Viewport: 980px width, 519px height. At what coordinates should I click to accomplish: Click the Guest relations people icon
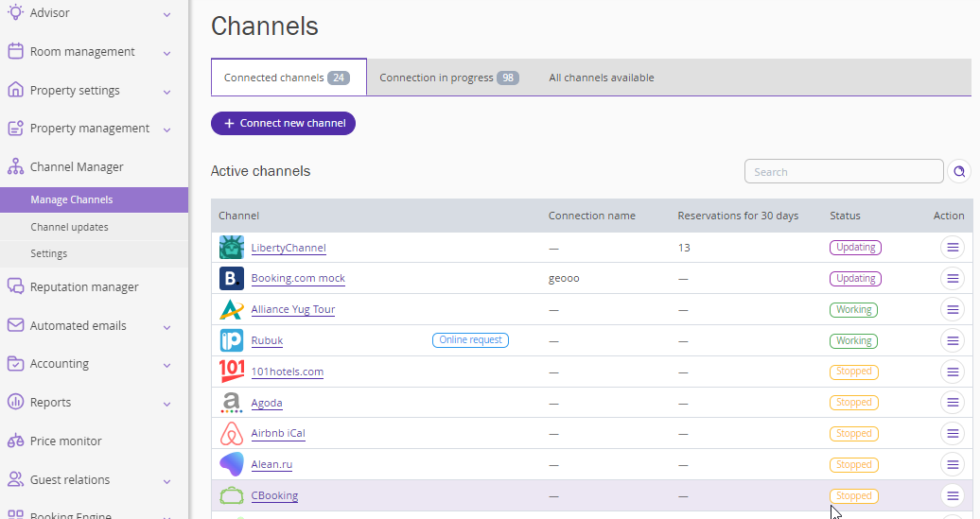click(x=16, y=479)
